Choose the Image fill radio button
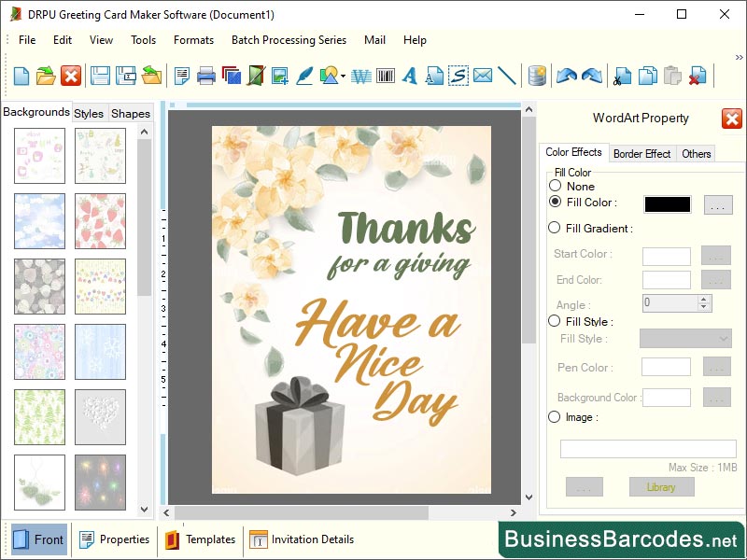The height and width of the screenshot is (560, 747). (x=555, y=417)
